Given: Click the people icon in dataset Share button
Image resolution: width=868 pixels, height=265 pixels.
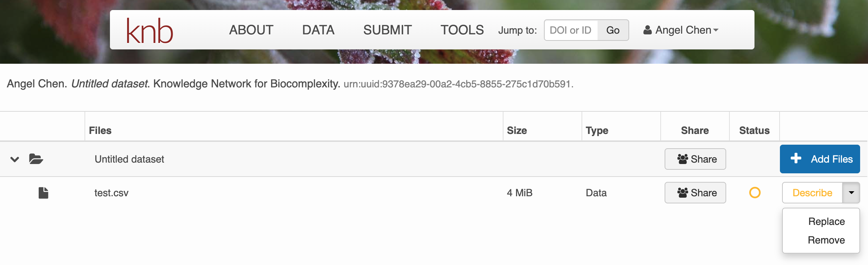Looking at the screenshot, I should coord(683,159).
